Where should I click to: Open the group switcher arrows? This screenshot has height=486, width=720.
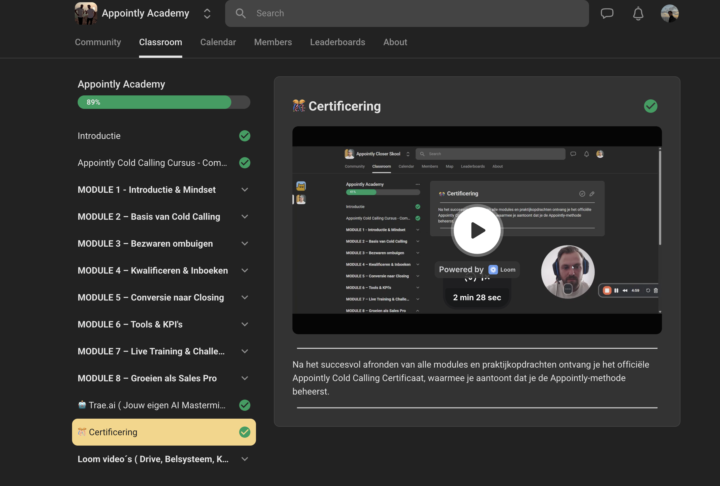coord(207,13)
